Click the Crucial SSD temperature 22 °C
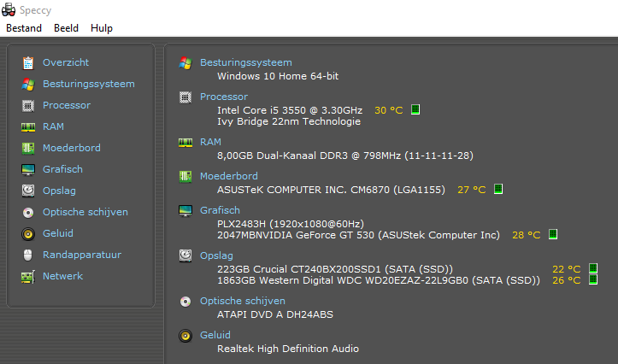Screen dimensions: 618x364 (567, 269)
